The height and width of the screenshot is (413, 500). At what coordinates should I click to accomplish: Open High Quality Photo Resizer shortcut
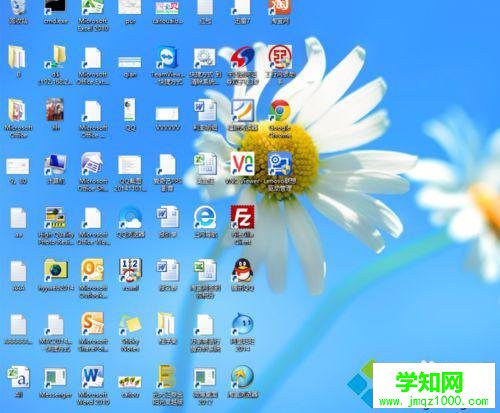[55, 218]
